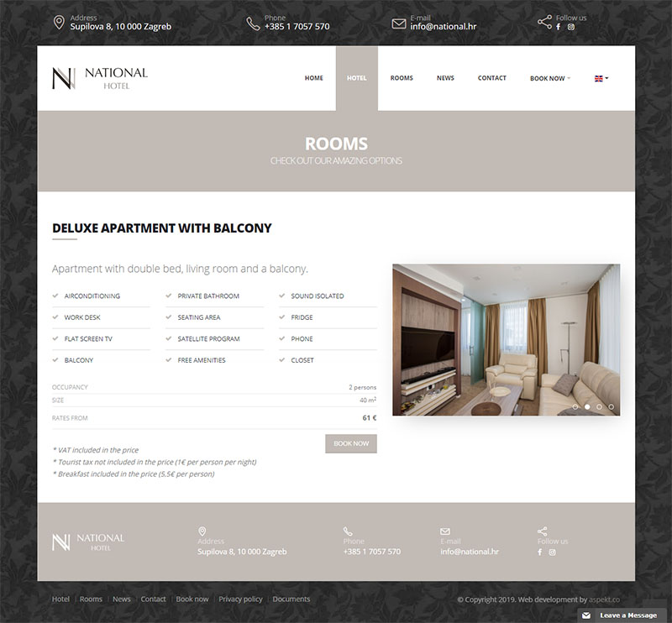Viewport: 672px width, 623px height.
Task: Open the footer Facebook icon
Action: point(540,552)
